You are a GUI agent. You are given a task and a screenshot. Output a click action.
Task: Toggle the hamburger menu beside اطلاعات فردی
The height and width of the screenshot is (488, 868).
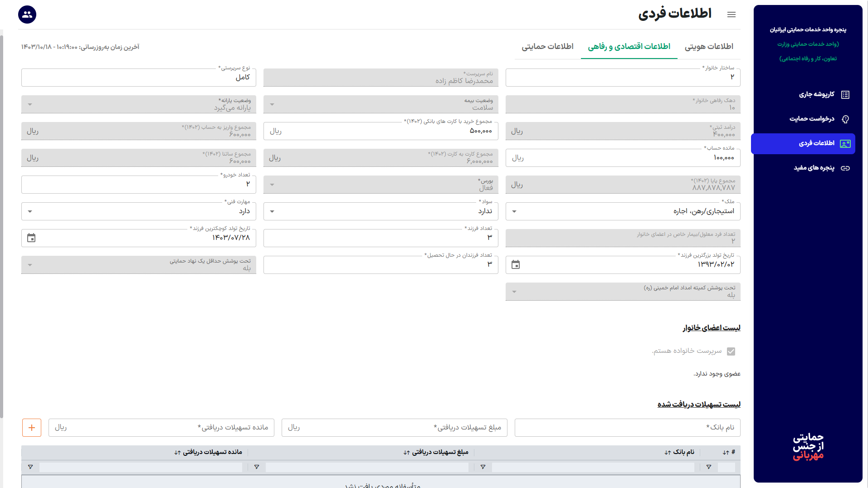[x=731, y=15]
